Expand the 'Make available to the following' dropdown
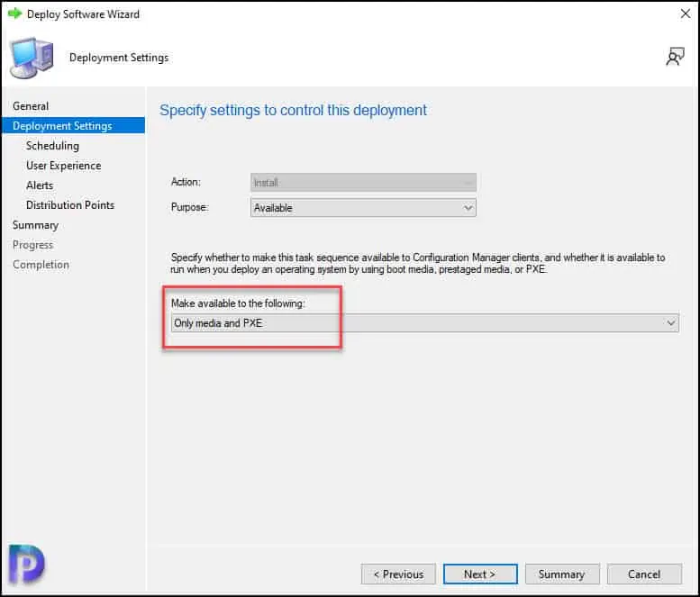Viewport: 700px width, 597px height. click(x=424, y=323)
